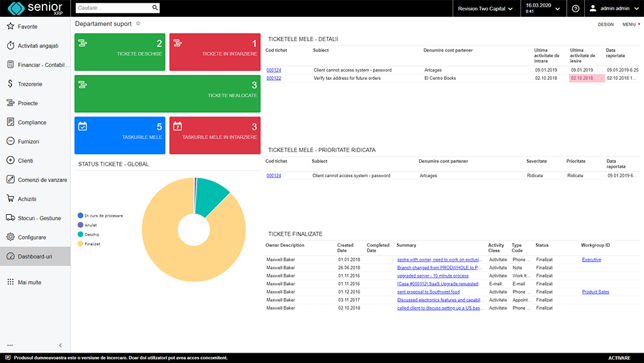644x363 pixels.
Task: Toggle the Finalizat legend series
Action: tap(91, 244)
